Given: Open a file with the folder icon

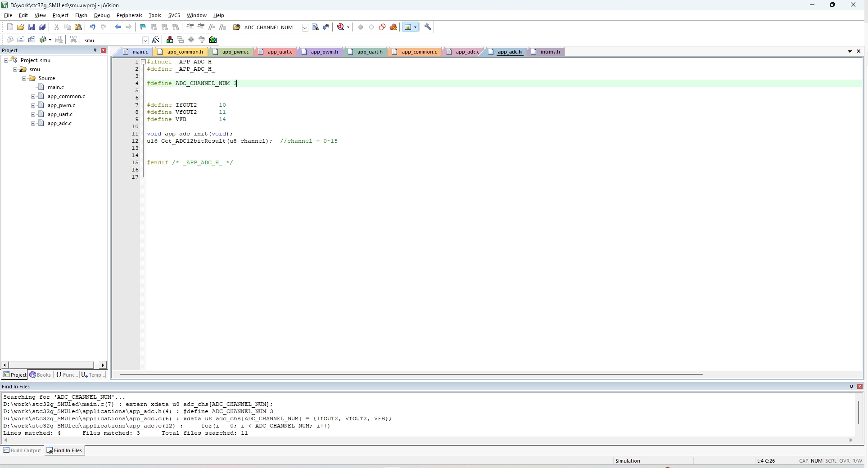Looking at the screenshot, I should point(21,27).
